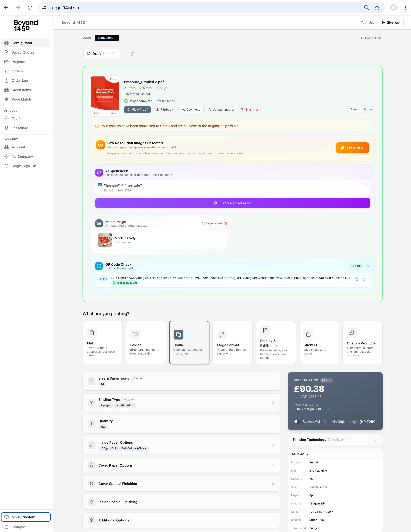The image size is (411, 532).
Task: Click the browser back arrow
Action: (x=6, y=8)
